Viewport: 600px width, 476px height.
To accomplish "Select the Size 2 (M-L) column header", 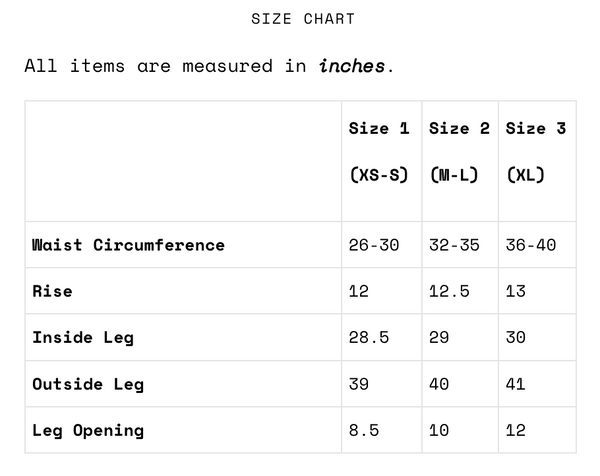I will pos(459,151).
